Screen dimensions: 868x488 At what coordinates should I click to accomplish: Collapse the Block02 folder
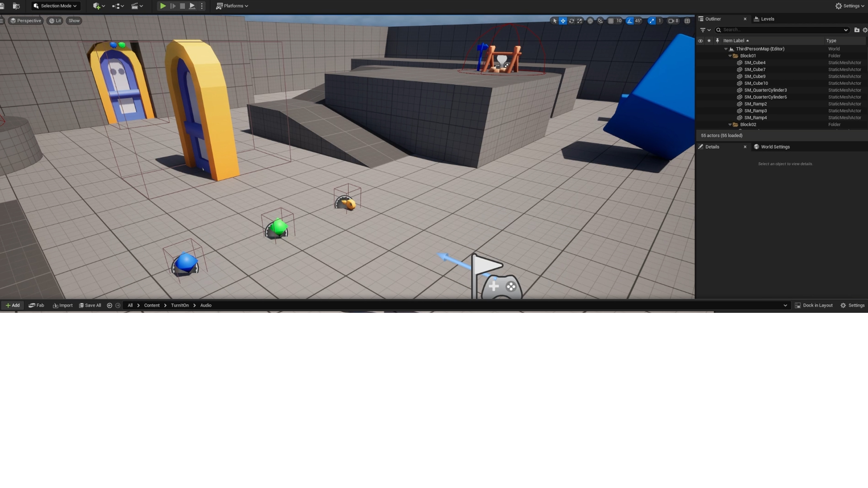pyautogui.click(x=730, y=124)
